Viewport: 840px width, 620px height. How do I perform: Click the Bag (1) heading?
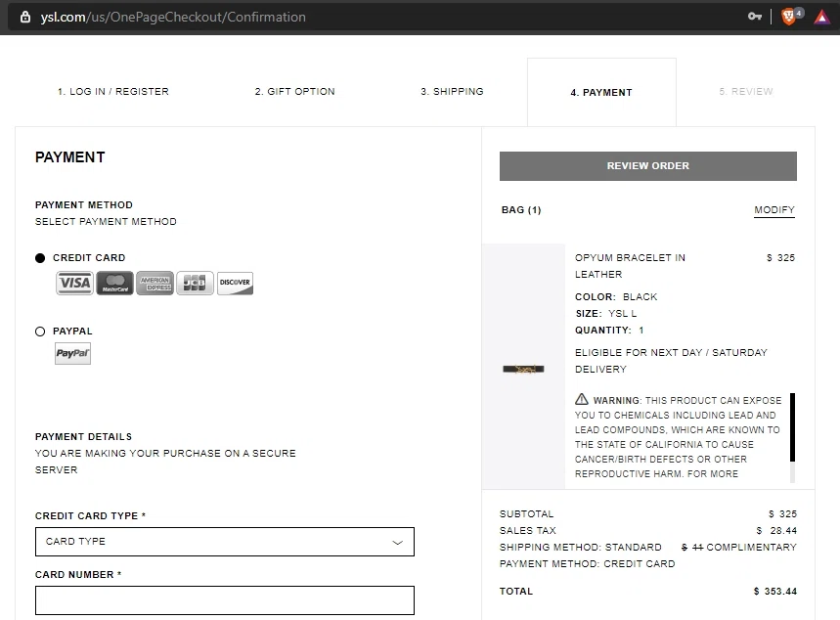point(521,210)
